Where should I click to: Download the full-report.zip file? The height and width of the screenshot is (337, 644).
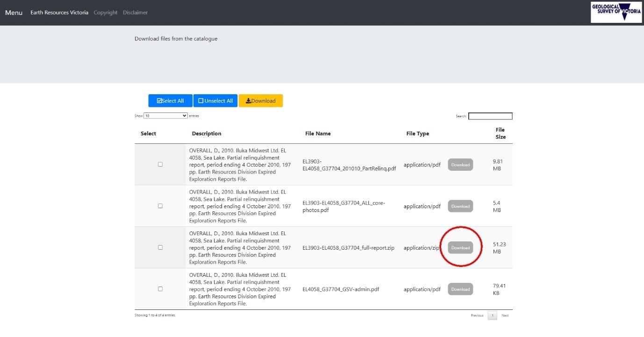pyautogui.click(x=460, y=247)
